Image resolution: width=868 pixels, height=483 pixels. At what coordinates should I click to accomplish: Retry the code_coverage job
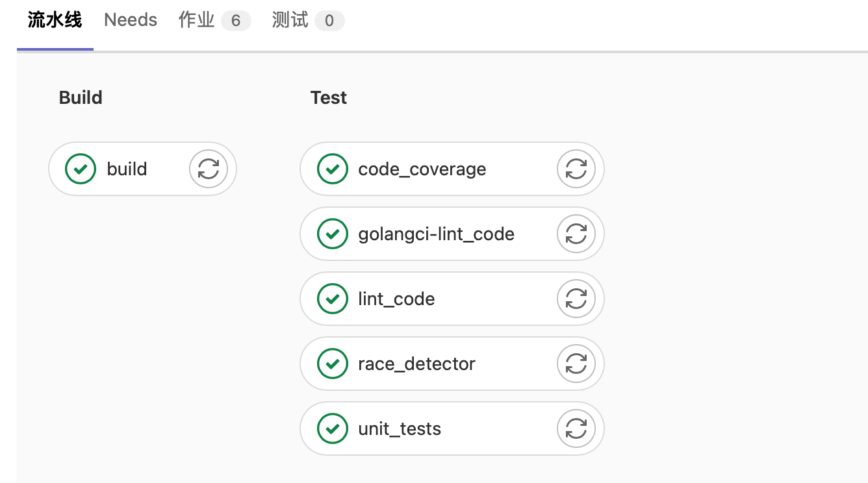(x=576, y=169)
